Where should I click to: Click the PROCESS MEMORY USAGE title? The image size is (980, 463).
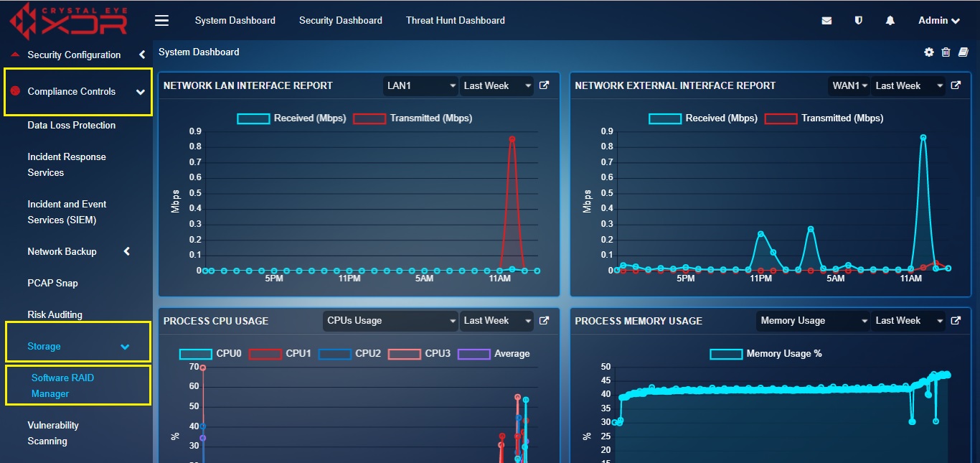point(639,321)
